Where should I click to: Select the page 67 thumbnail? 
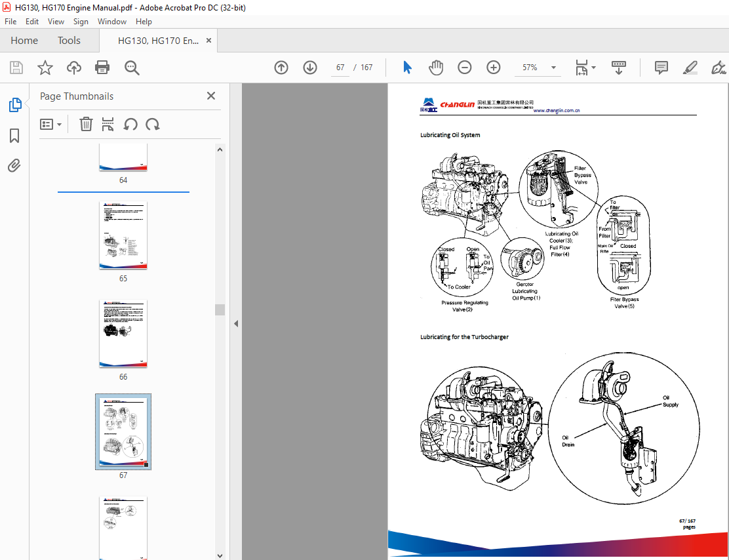[123, 431]
